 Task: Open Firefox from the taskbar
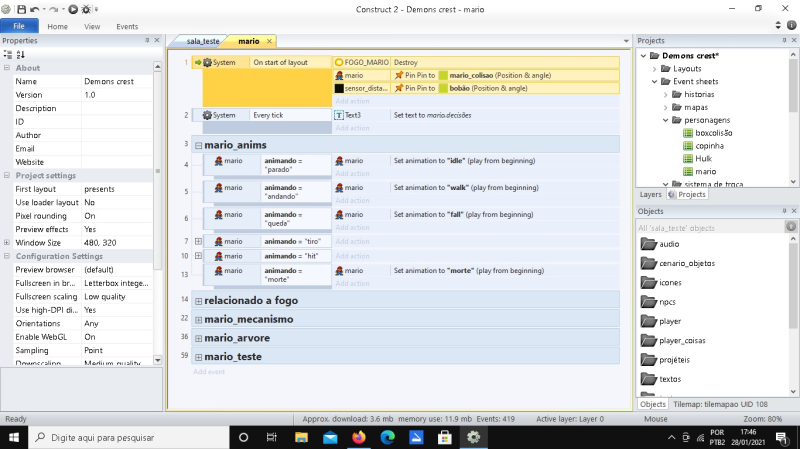point(359,437)
